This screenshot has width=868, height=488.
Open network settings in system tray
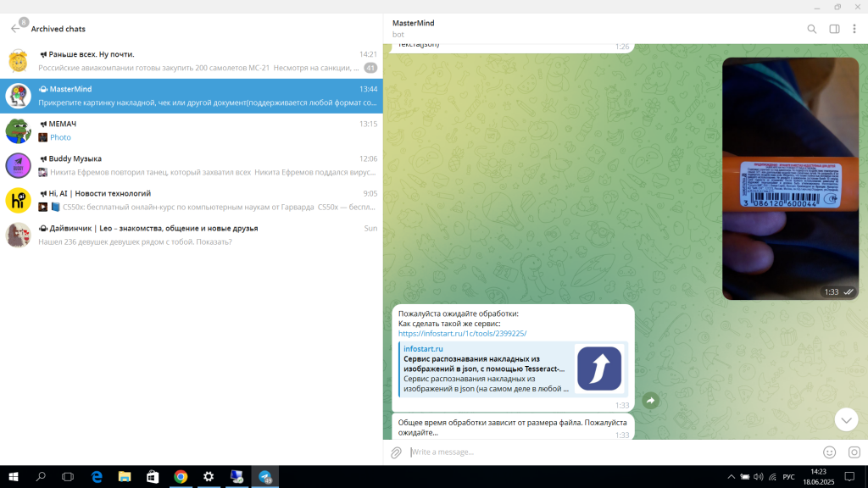pyautogui.click(x=772, y=477)
